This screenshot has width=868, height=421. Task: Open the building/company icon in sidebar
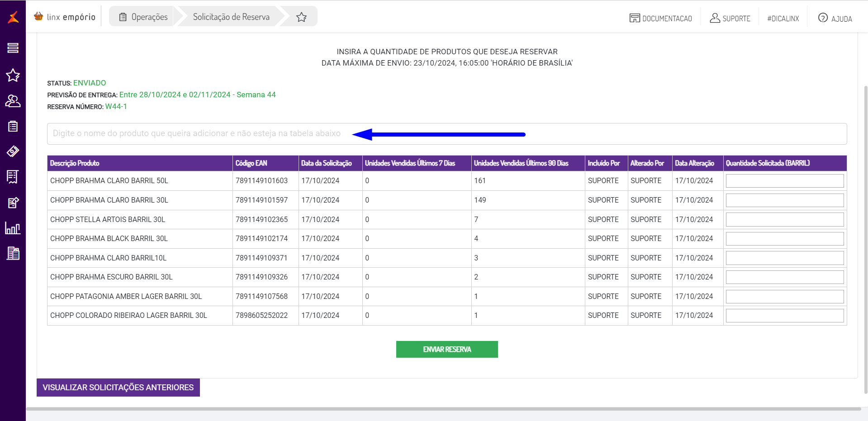(13, 253)
